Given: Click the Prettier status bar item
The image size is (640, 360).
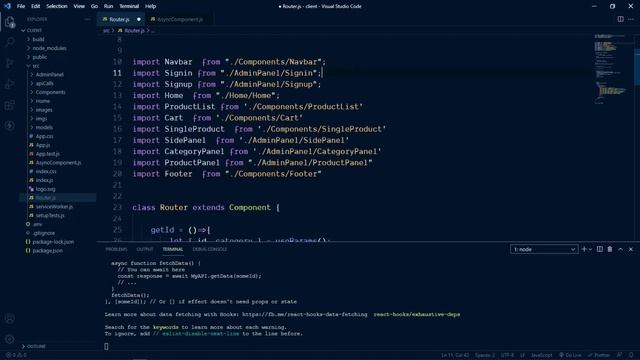Looking at the screenshot, I should coord(599,355).
